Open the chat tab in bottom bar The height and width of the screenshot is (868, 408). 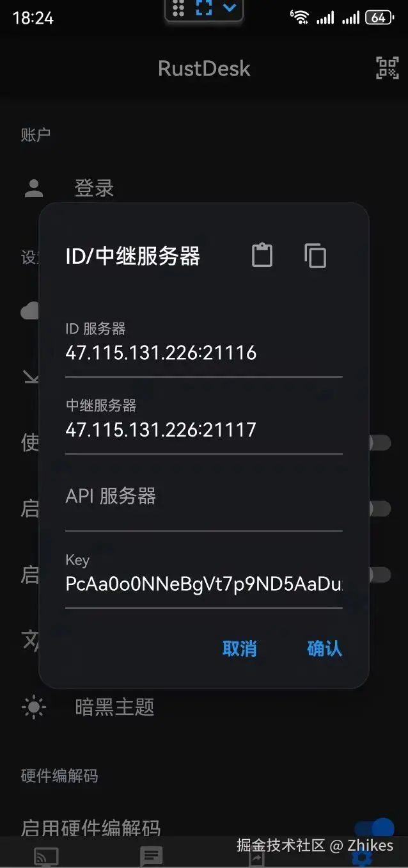(151, 857)
